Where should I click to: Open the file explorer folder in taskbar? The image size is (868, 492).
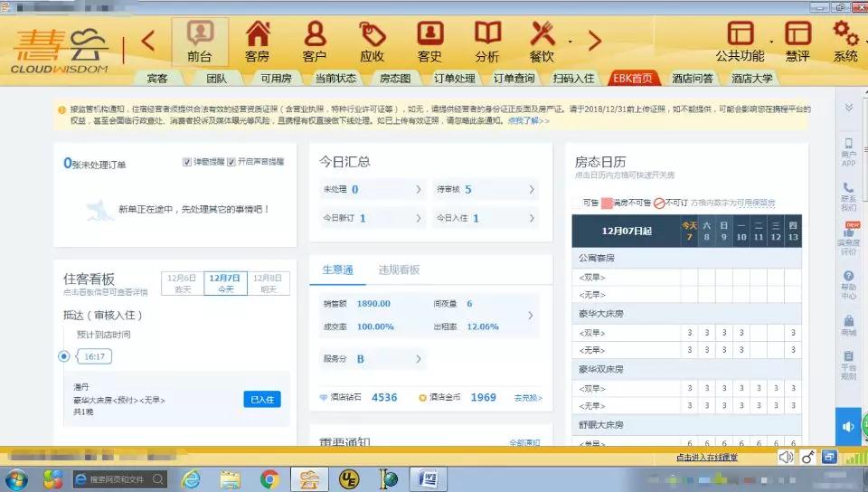pyautogui.click(x=230, y=479)
